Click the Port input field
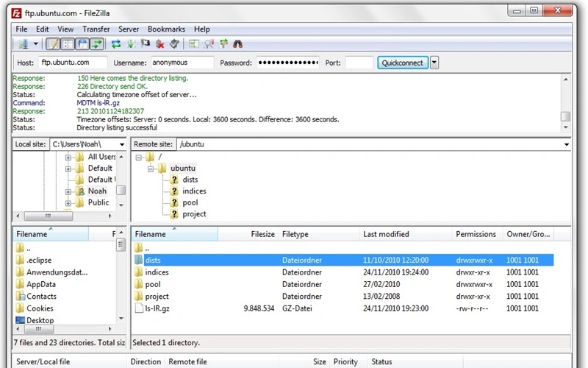588x368 pixels. pyautogui.click(x=359, y=63)
